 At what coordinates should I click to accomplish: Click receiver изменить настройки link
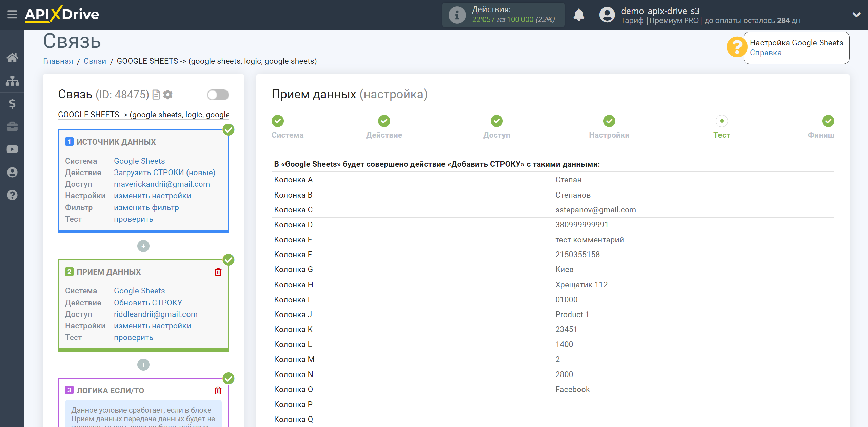(153, 326)
